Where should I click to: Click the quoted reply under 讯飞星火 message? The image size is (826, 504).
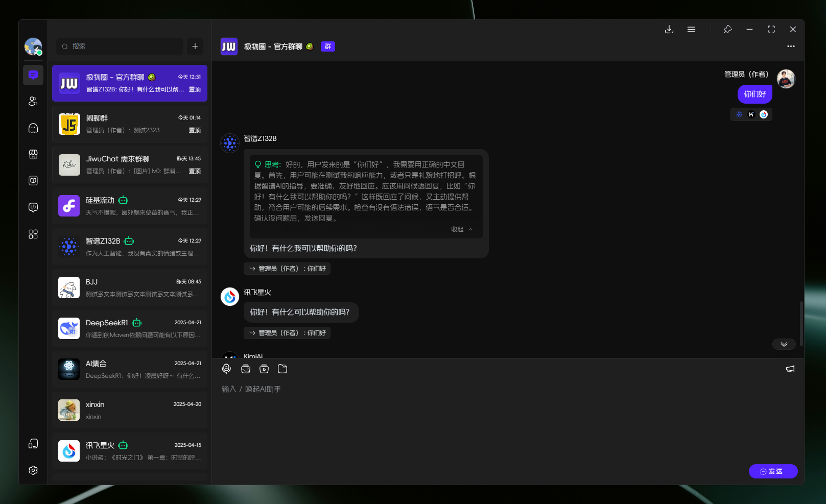[x=287, y=333]
